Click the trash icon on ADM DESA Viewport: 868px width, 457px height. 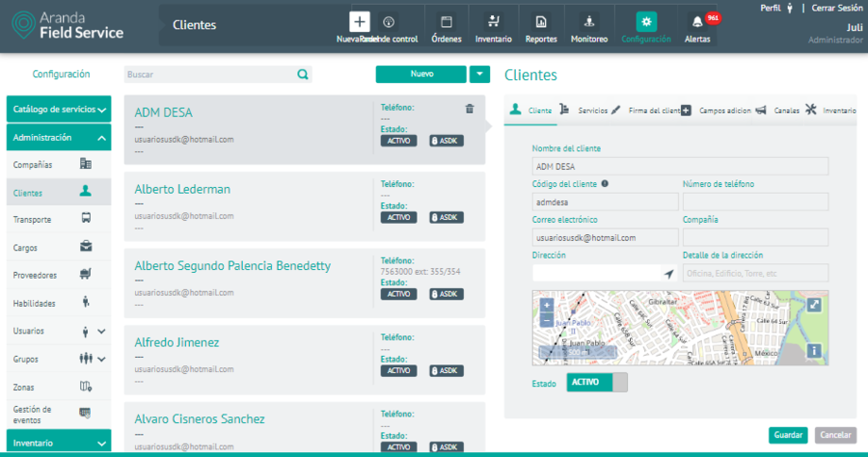coord(470,109)
